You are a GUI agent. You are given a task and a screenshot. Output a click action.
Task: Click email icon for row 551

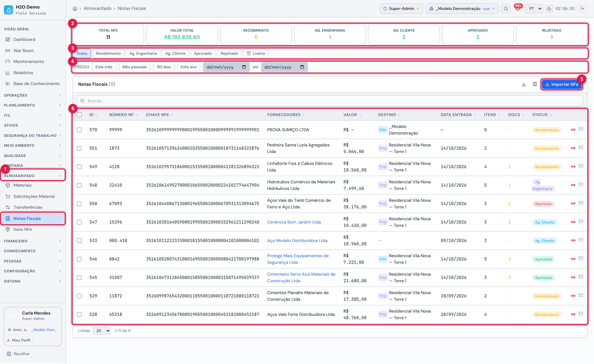[581, 147]
